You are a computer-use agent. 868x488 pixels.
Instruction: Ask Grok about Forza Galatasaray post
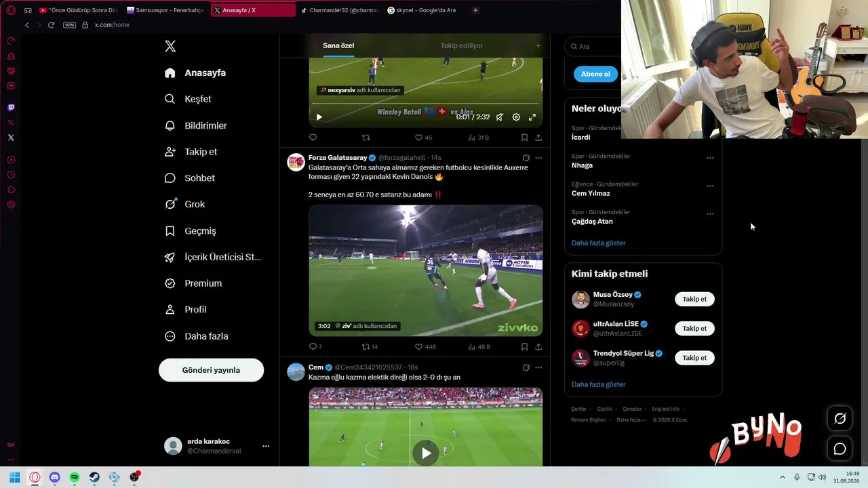(526, 158)
